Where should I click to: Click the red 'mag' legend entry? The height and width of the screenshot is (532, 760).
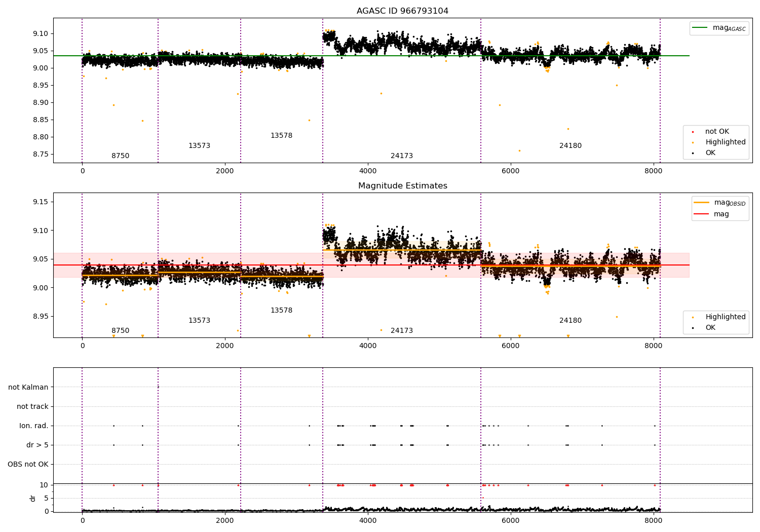(721, 214)
